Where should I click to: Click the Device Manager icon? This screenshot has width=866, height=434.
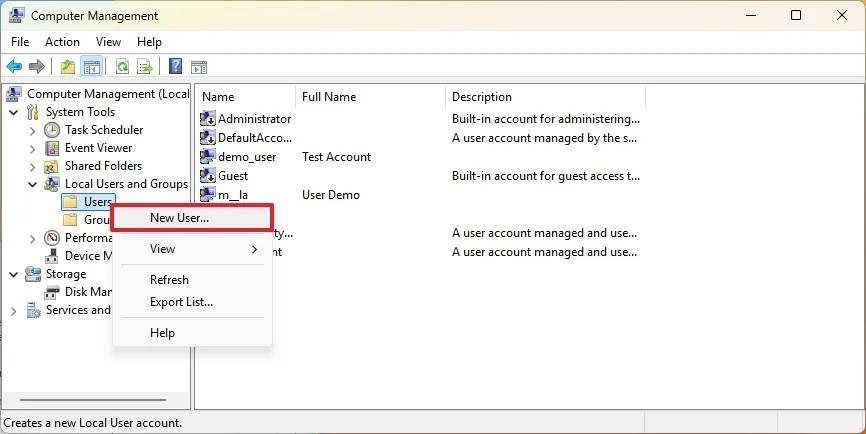52,256
